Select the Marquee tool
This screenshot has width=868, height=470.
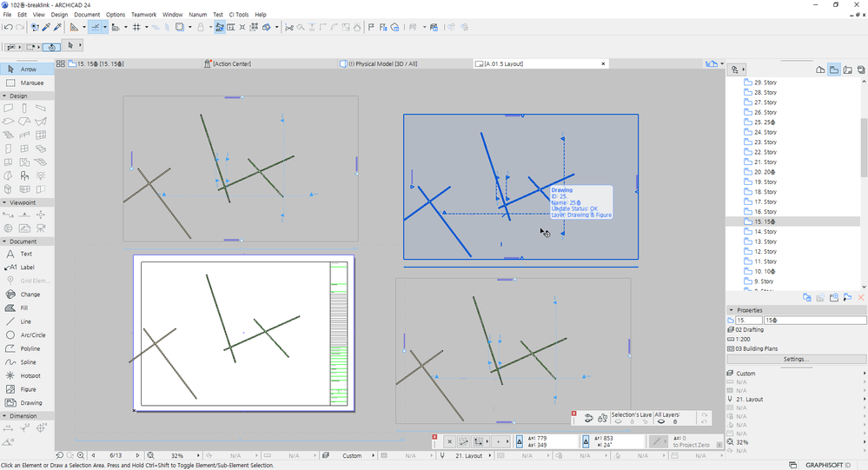coord(26,83)
